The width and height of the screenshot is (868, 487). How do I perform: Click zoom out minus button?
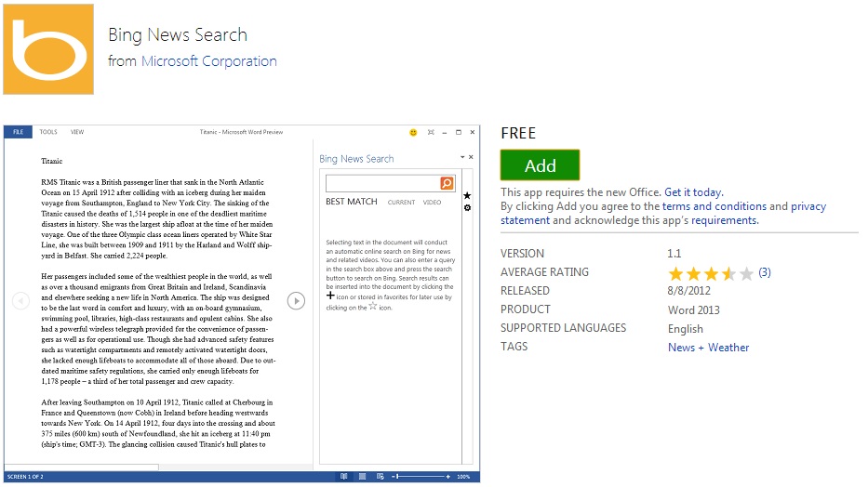[x=394, y=477]
